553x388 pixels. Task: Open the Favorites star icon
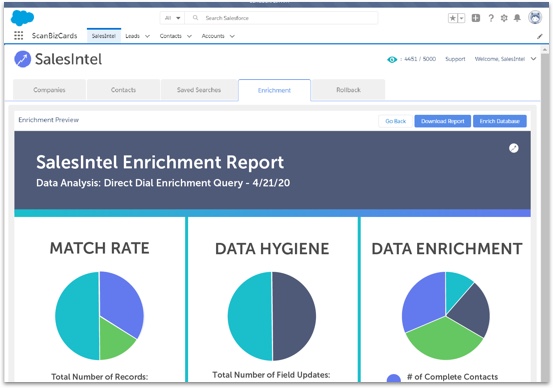click(453, 18)
